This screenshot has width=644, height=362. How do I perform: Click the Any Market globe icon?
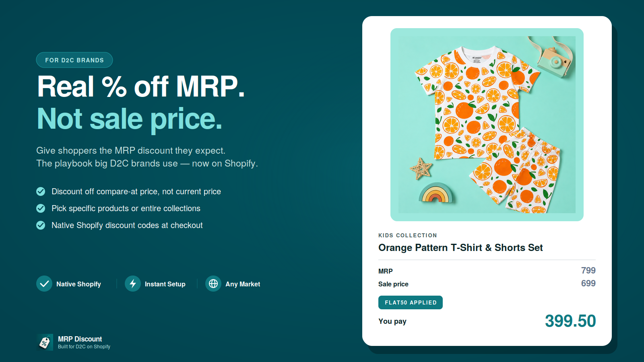(213, 284)
